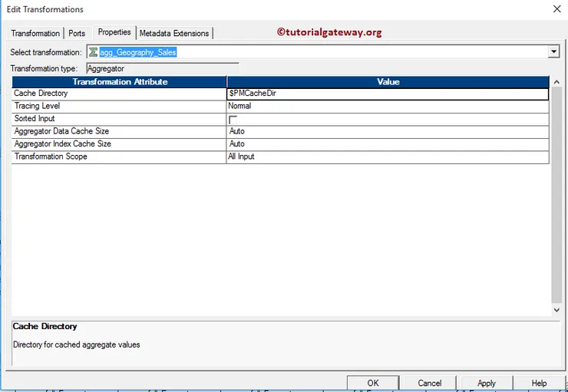Open the Ports tab

[77, 33]
